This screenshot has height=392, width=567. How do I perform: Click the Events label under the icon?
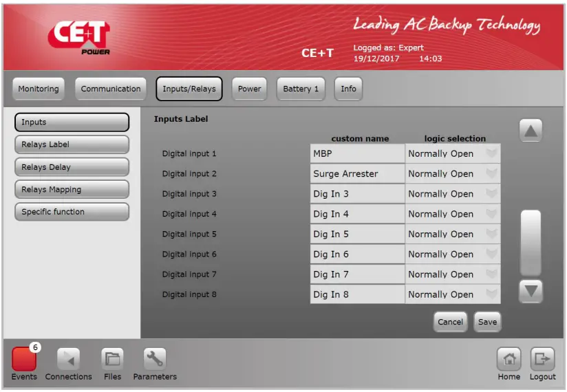(x=24, y=376)
